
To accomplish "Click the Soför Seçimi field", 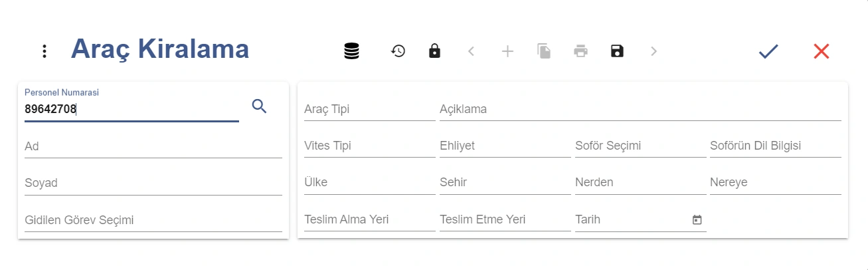I will click(641, 146).
